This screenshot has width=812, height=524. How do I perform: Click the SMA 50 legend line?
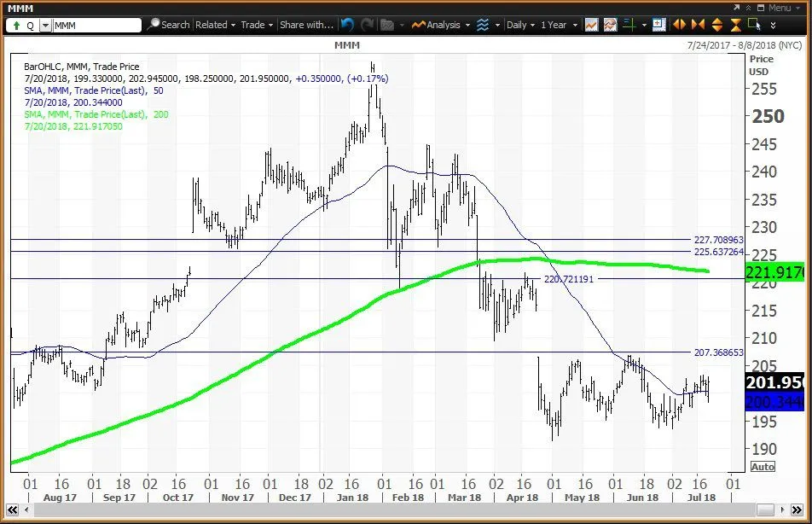[x=93, y=90]
